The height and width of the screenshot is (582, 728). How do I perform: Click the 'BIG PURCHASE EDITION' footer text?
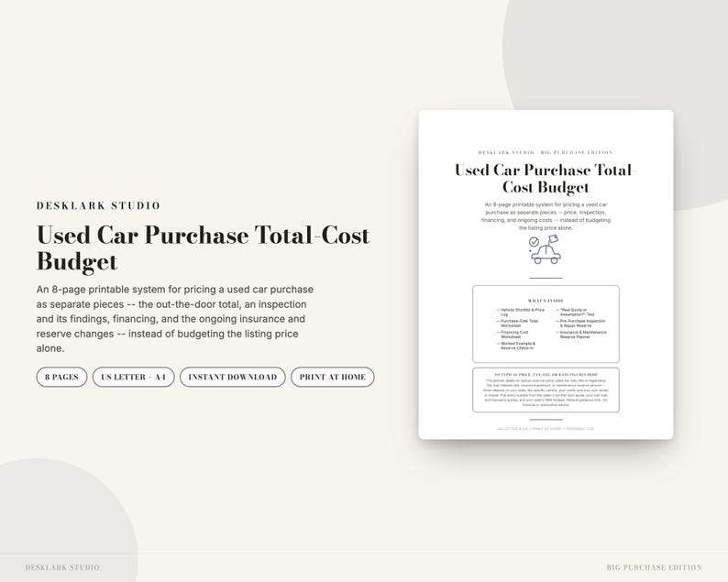click(x=654, y=567)
